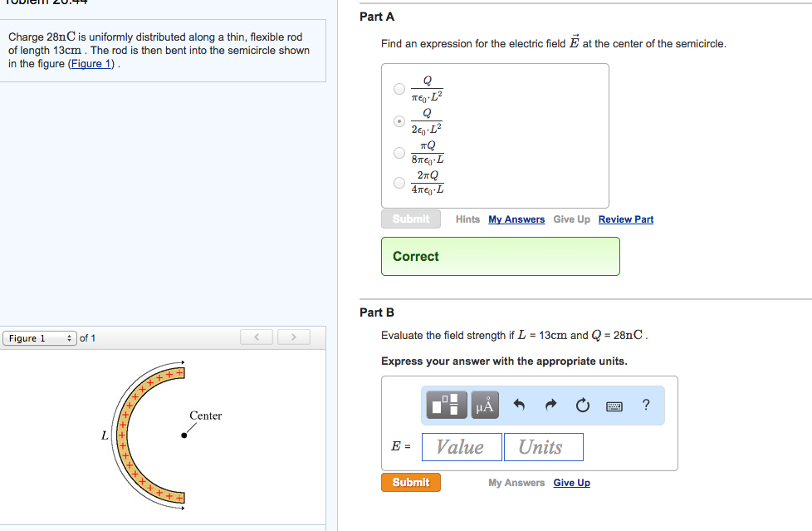Open My Answers for Part A
Viewport: 812px width, 531px height.
[x=516, y=219]
